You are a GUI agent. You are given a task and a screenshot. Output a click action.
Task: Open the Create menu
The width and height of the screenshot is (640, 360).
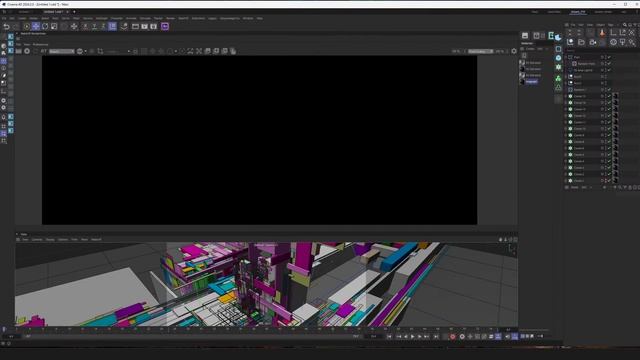(x=22, y=18)
